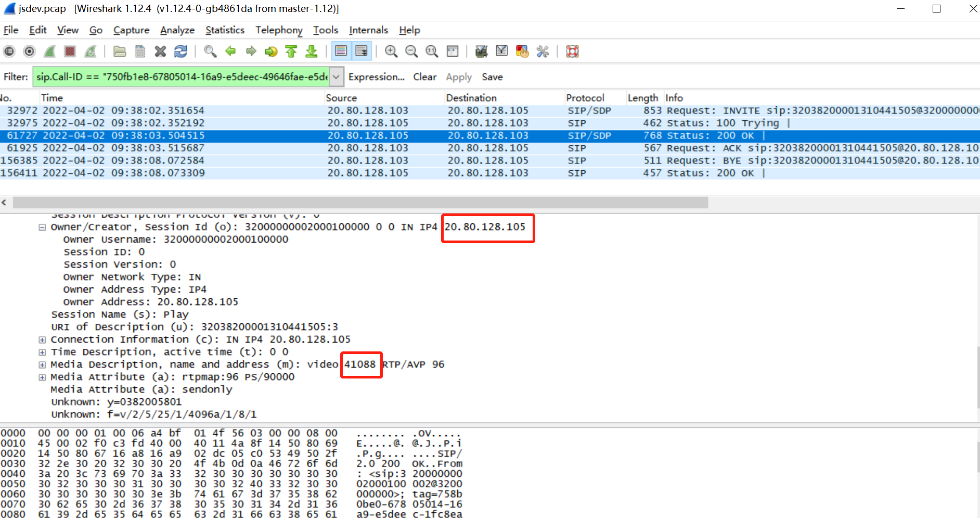The height and width of the screenshot is (518, 980).
Task: Reload the capture file
Action: (180, 51)
